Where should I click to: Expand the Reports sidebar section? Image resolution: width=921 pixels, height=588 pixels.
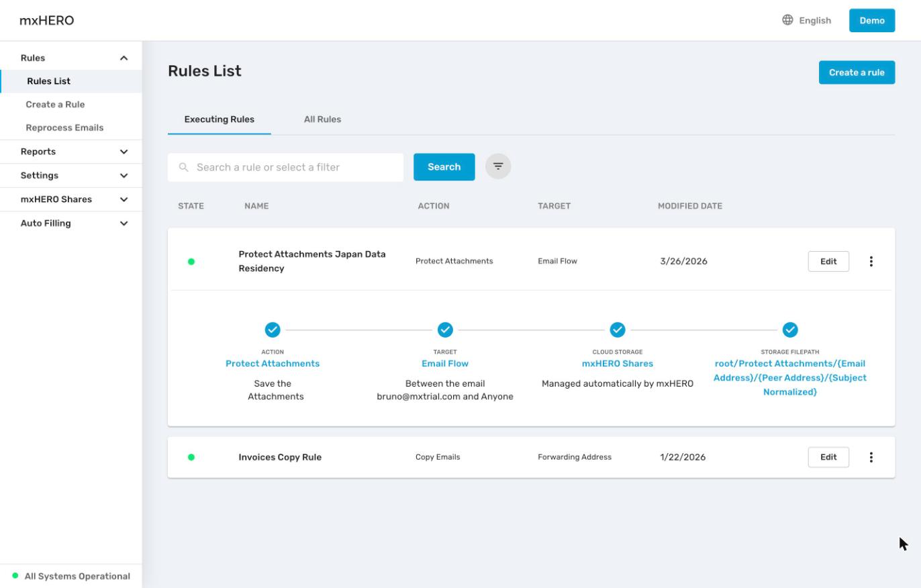(124, 152)
